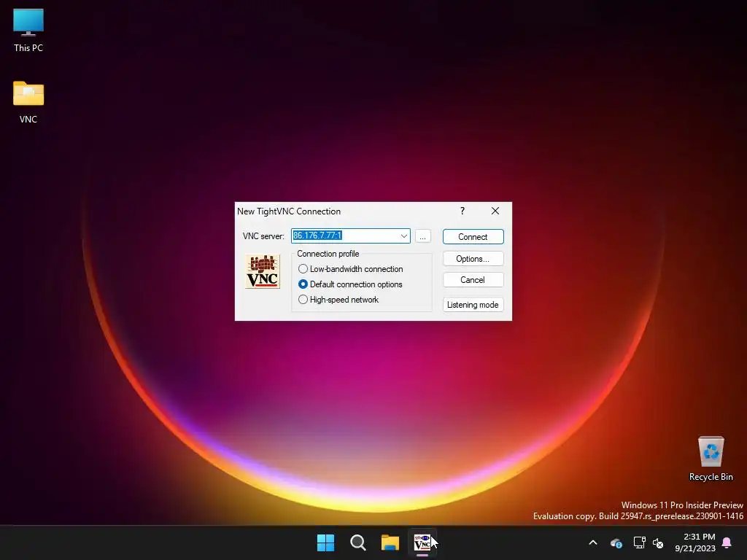
Task: Select Low-bandwidth connection radio button
Action: click(303, 269)
